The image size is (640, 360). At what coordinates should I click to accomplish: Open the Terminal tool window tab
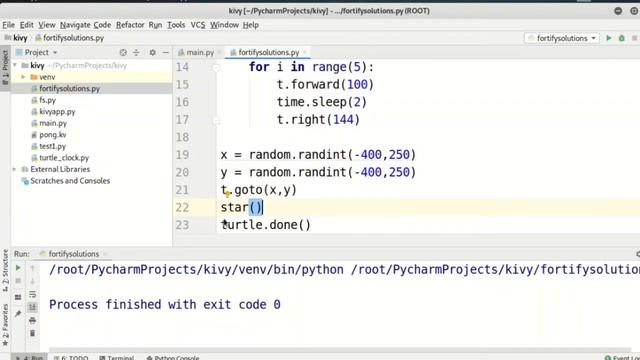117,358
